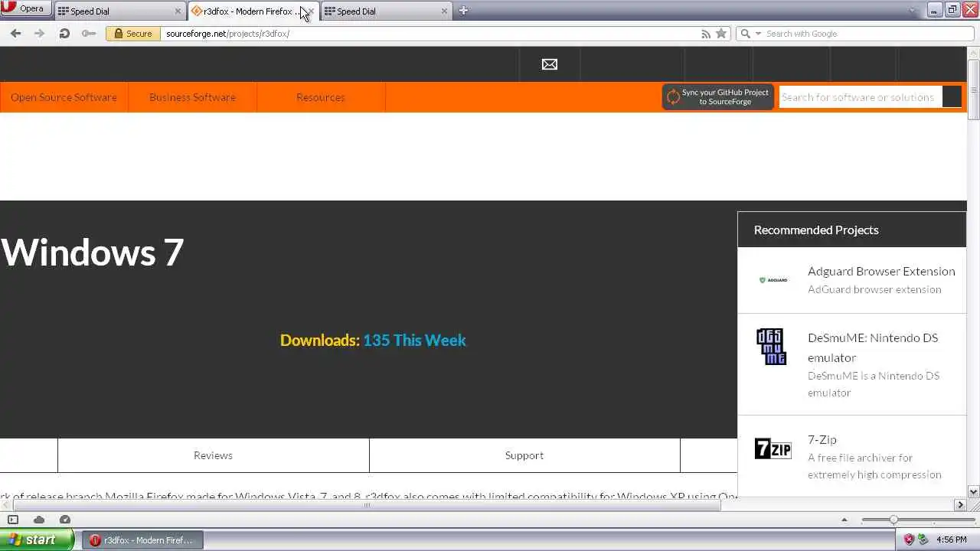Click the AdGuard browser extension description text
This screenshot has height=551, width=980.
(x=874, y=289)
